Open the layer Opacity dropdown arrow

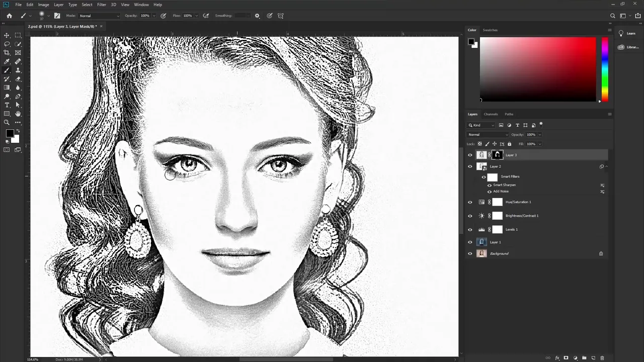(x=540, y=135)
